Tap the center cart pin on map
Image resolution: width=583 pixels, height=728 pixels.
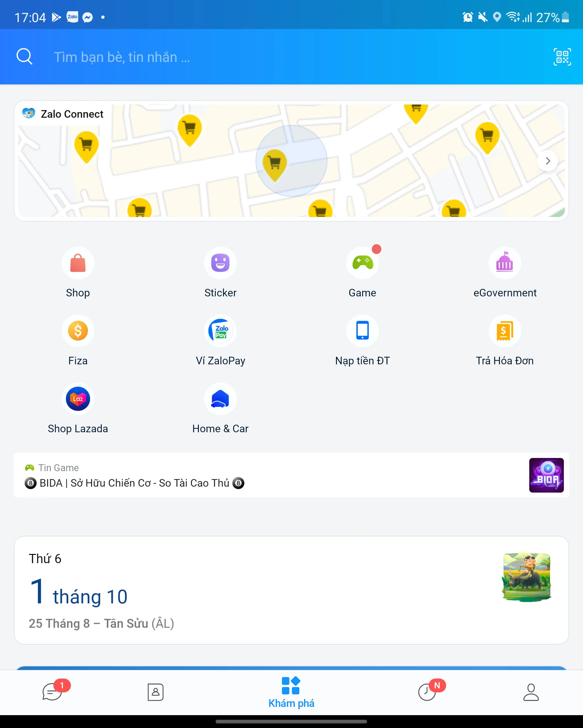(275, 165)
